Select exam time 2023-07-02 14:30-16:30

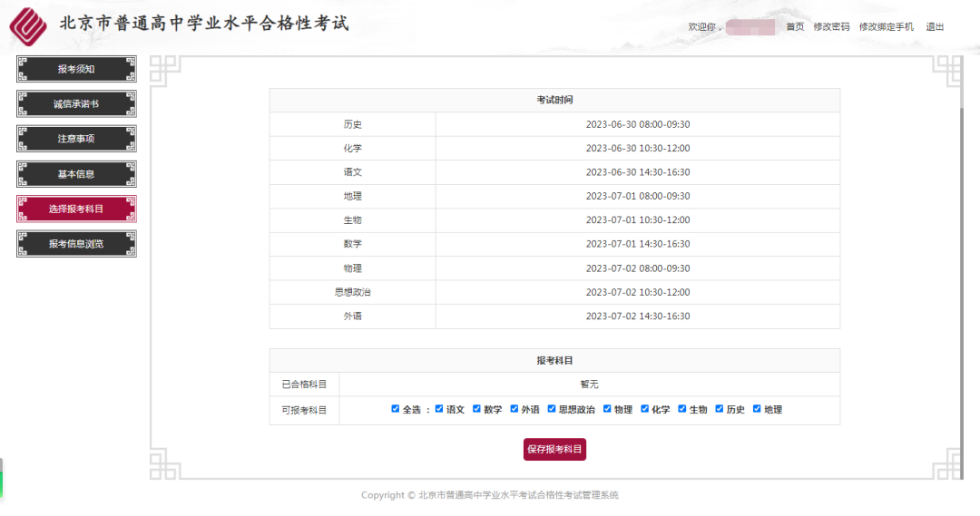tap(638, 316)
